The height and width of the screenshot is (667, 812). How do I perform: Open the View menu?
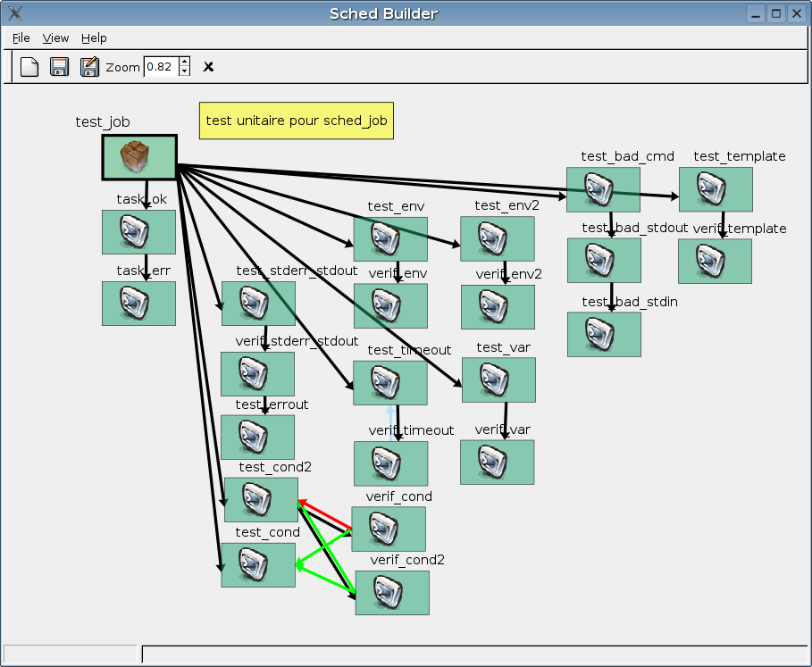click(x=55, y=38)
